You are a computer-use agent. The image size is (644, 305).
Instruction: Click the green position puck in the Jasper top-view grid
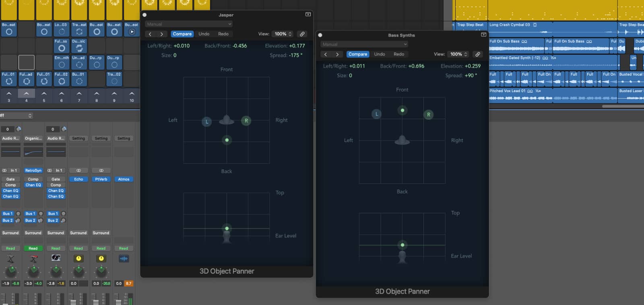pyautogui.click(x=227, y=140)
